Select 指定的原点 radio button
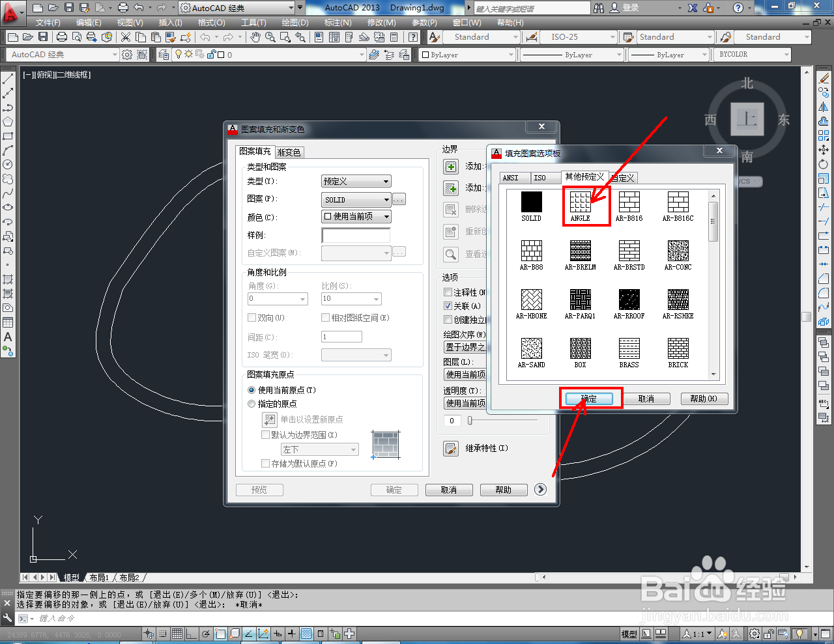Image resolution: width=834 pixels, height=644 pixels. [x=252, y=404]
